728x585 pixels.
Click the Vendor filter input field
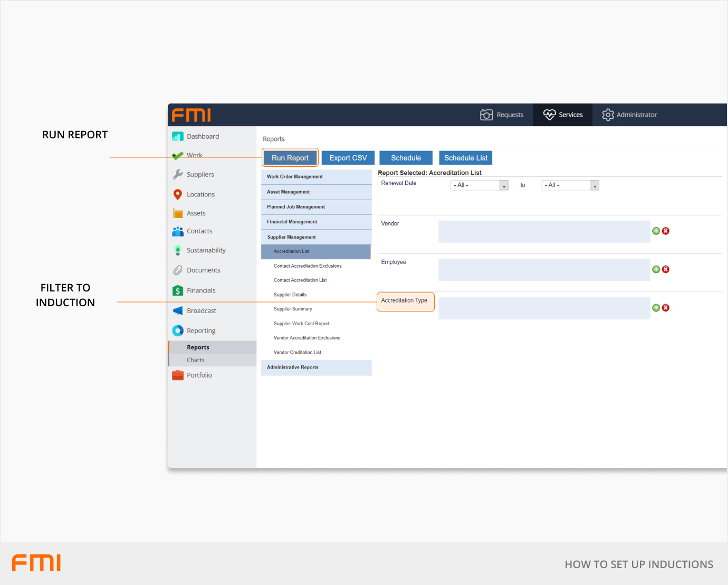point(544,231)
